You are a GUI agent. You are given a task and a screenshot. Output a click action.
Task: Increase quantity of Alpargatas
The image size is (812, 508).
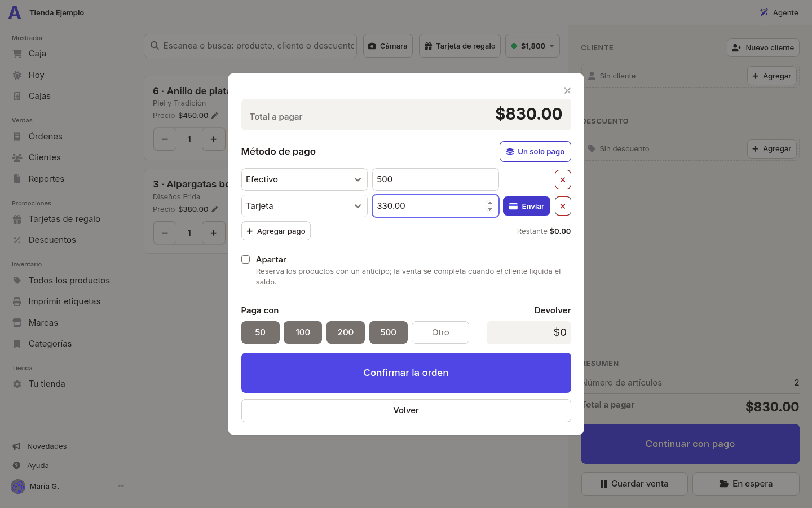214,233
